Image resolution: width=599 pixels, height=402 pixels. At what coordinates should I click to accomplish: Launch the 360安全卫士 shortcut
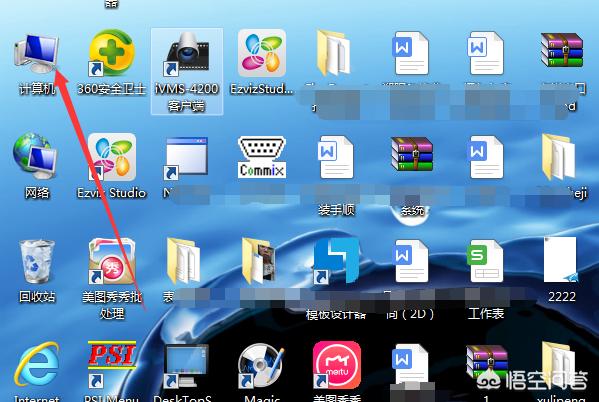click(x=111, y=53)
